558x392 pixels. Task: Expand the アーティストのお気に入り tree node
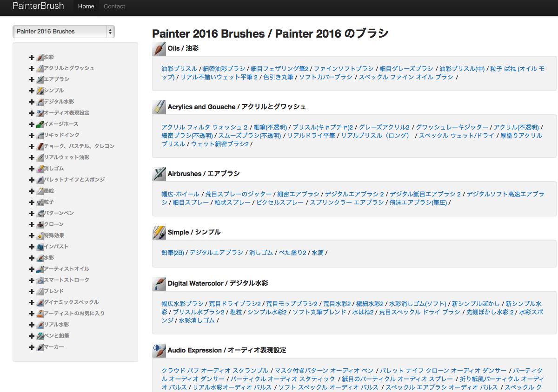(32, 314)
